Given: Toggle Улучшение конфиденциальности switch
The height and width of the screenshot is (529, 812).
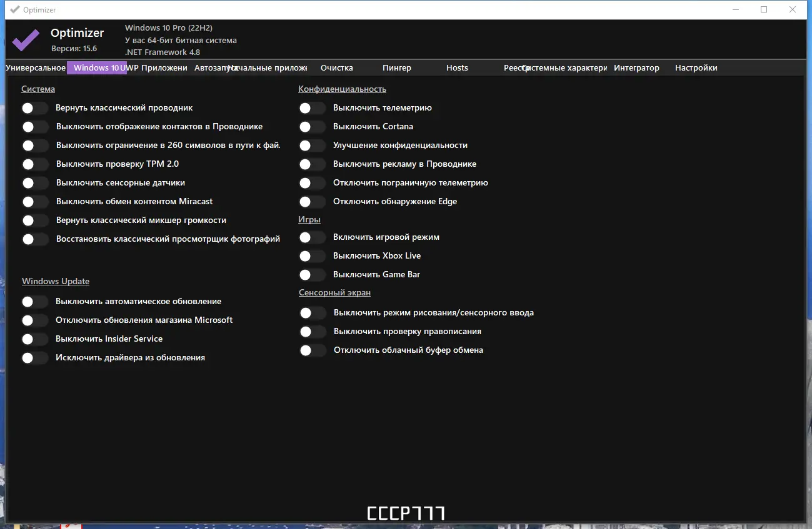Looking at the screenshot, I should point(313,146).
